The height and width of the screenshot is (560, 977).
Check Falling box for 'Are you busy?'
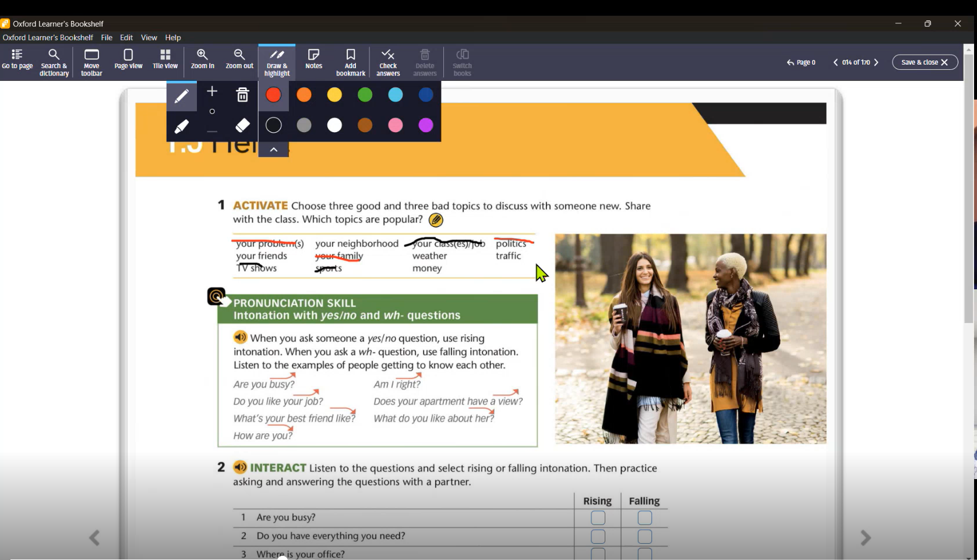tap(644, 518)
